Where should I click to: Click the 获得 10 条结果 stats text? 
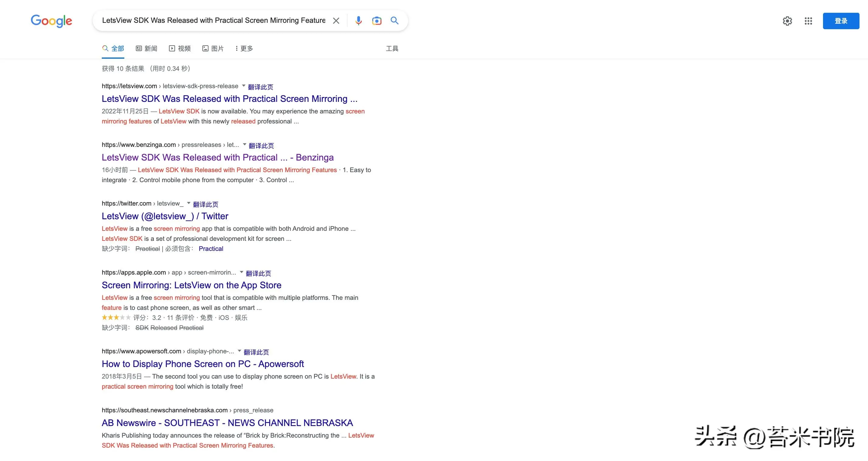pyautogui.click(x=146, y=69)
